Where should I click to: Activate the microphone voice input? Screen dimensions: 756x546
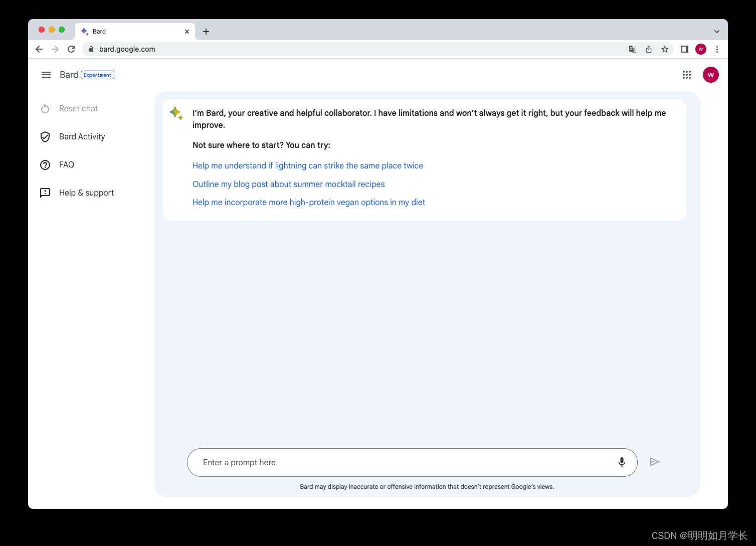pyautogui.click(x=622, y=462)
